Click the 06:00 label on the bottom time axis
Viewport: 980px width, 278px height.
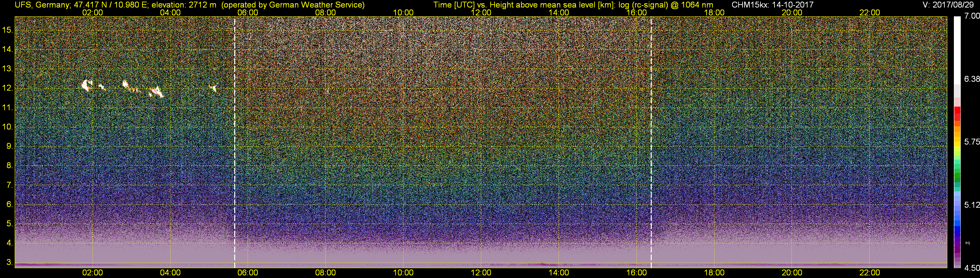coord(248,273)
